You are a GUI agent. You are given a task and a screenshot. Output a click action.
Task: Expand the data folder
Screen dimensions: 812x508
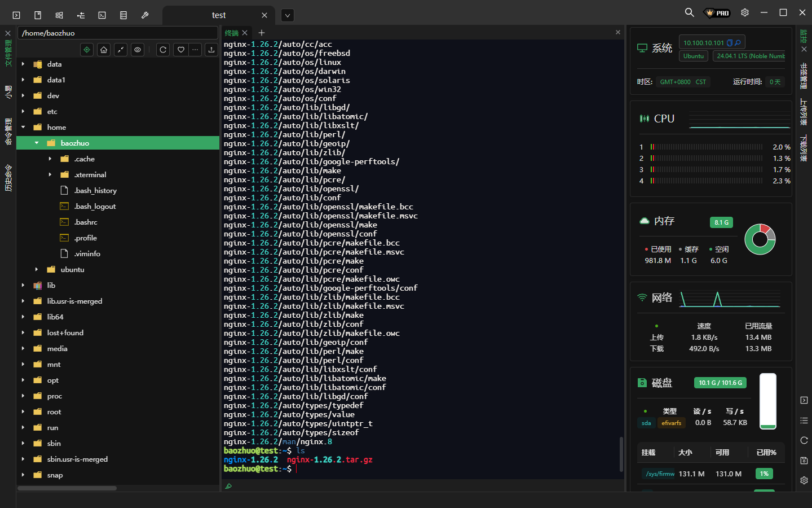coord(23,64)
